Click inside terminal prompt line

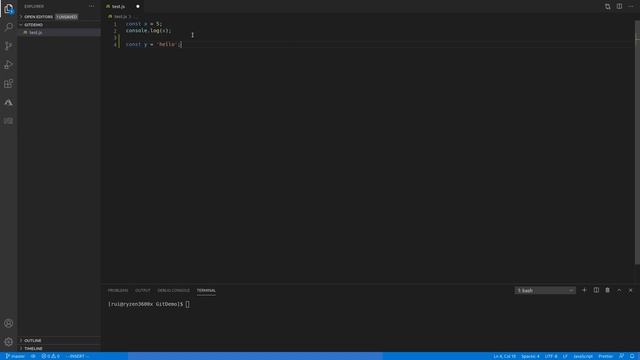[149, 304]
